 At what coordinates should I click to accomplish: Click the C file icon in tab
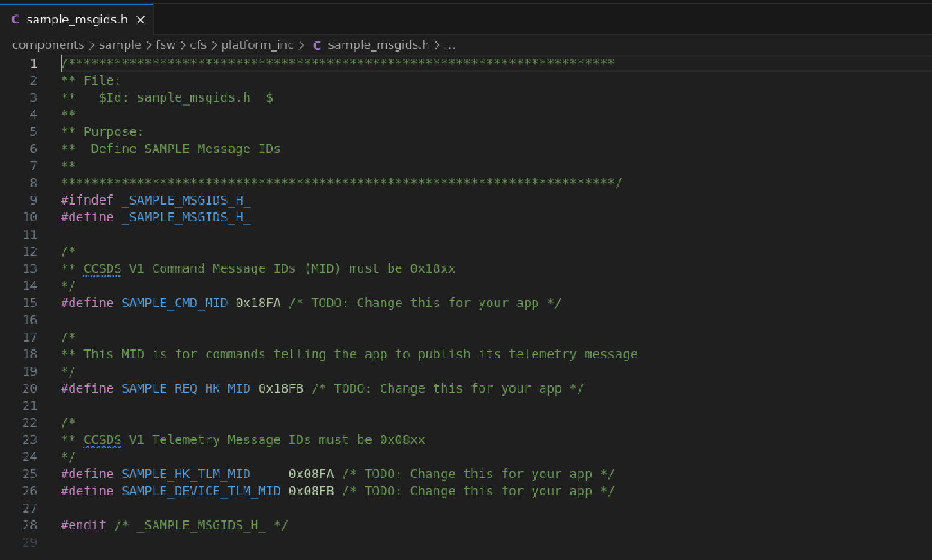[16, 19]
